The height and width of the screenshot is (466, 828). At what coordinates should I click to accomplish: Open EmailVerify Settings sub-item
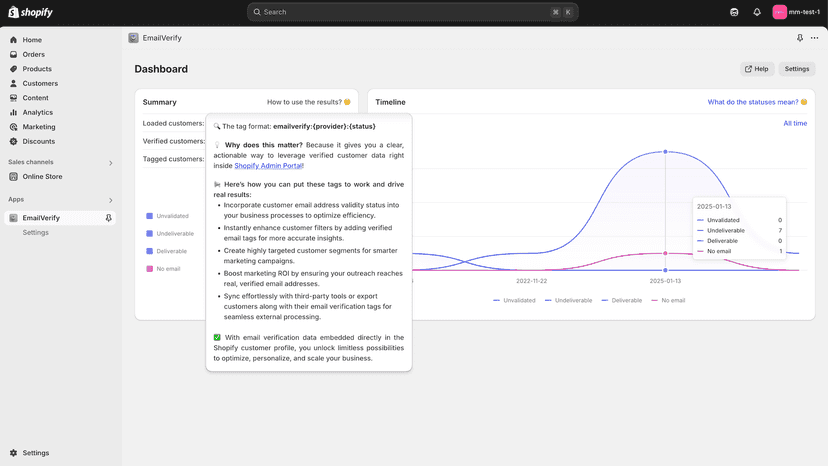35,232
